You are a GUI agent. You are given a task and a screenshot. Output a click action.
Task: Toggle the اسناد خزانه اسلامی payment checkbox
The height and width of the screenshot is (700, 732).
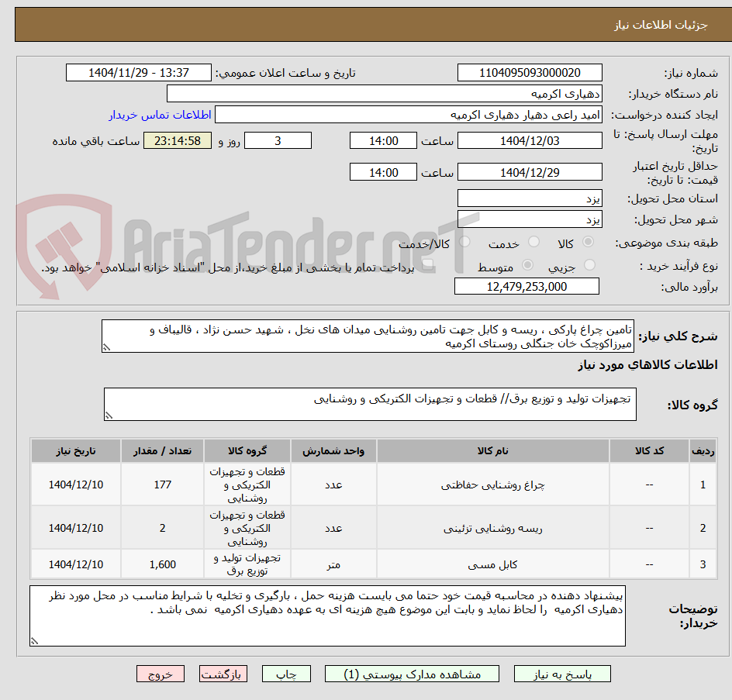(426, 266)
